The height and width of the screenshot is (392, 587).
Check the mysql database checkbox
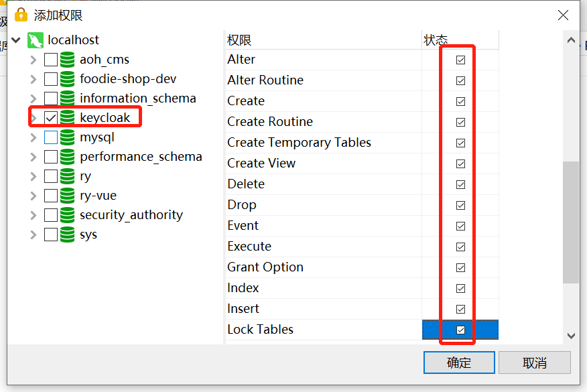[51, 137]
